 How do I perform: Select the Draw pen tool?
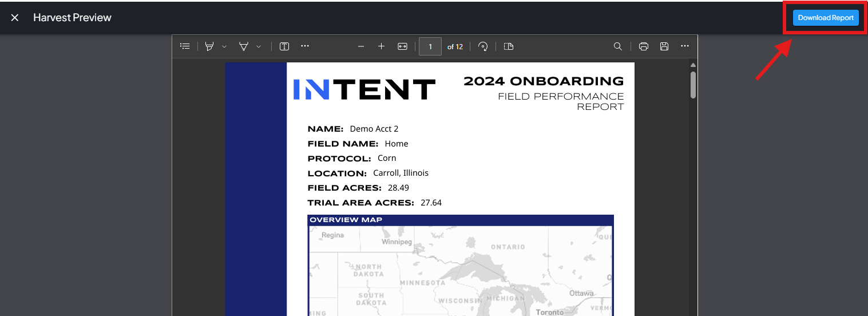244,46
